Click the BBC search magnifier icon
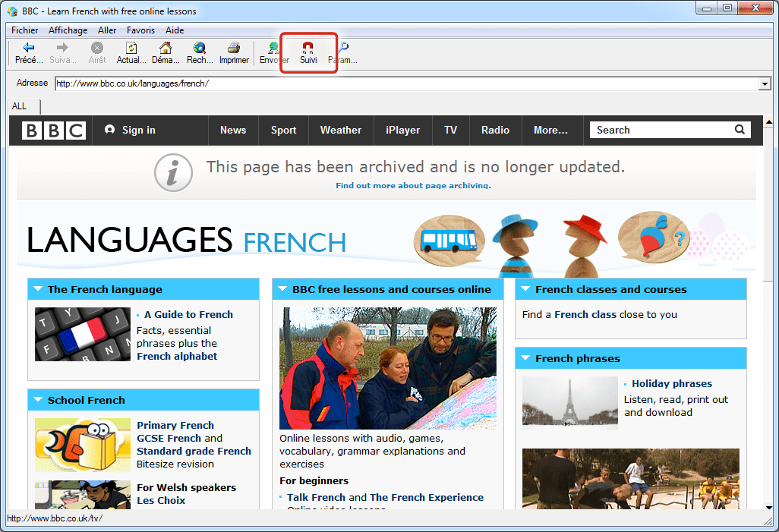The width and height of the screenshot is (779, 532). [x=740, y=130]
